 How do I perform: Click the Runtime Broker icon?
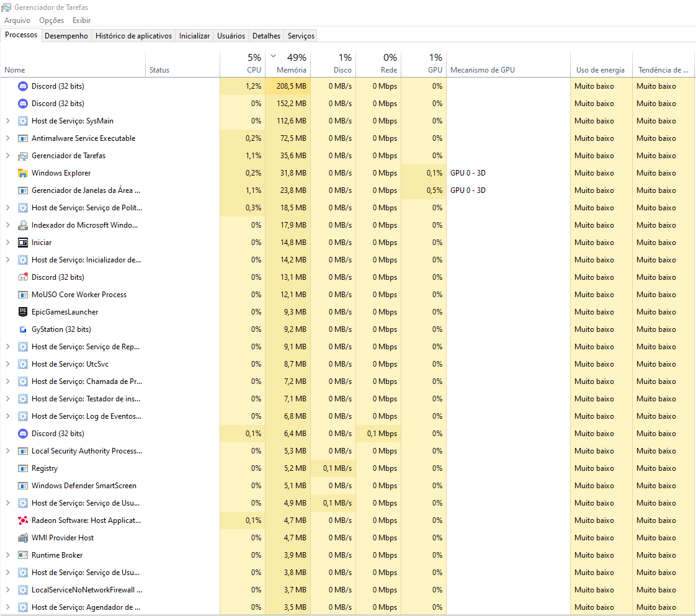coord(22,555)
